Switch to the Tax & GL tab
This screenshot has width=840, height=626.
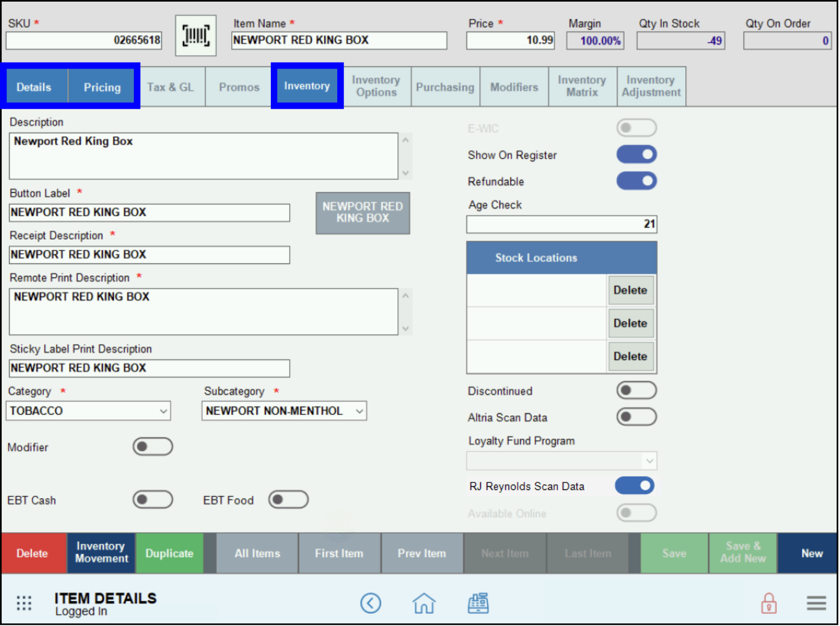[x=171, y=87]
